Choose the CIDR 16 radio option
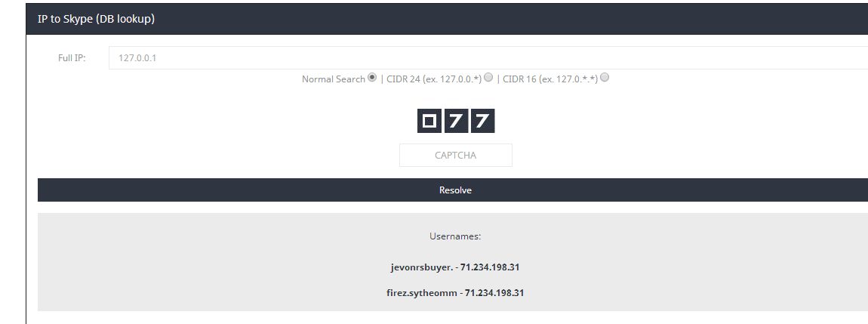This screenshot has width=868, height=324. click(x=605, y=77)
